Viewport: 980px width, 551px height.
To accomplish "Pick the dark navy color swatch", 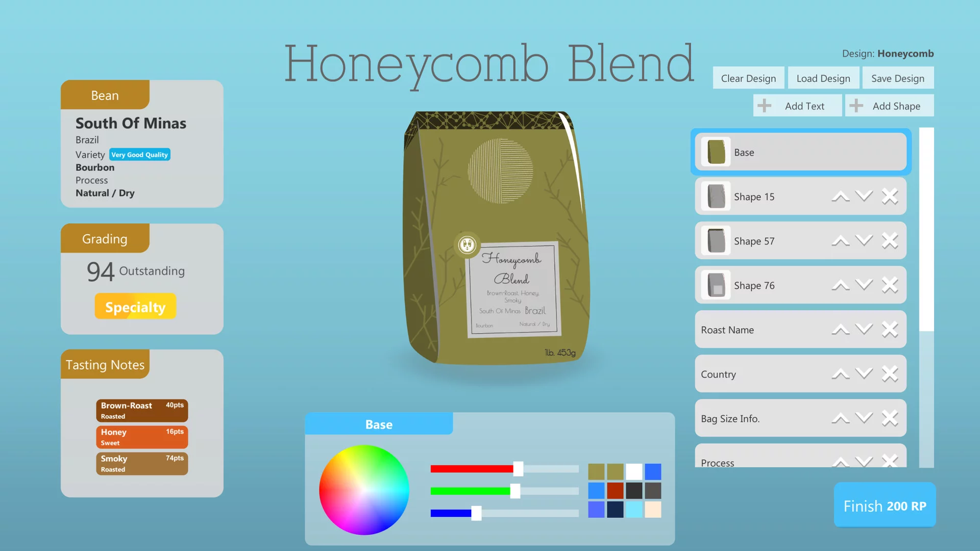I will coord(615,509).
